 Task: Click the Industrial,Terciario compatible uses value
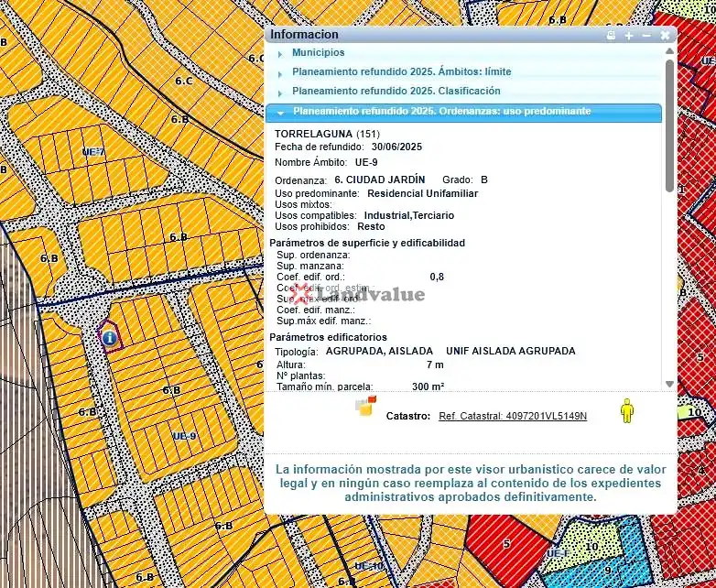click(408, 215)
